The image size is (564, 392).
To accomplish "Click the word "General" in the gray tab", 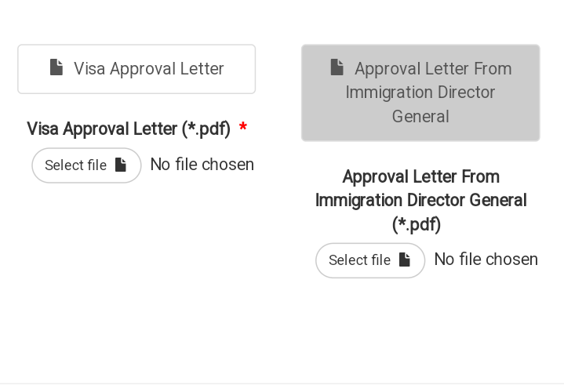I will coord(420,117).
